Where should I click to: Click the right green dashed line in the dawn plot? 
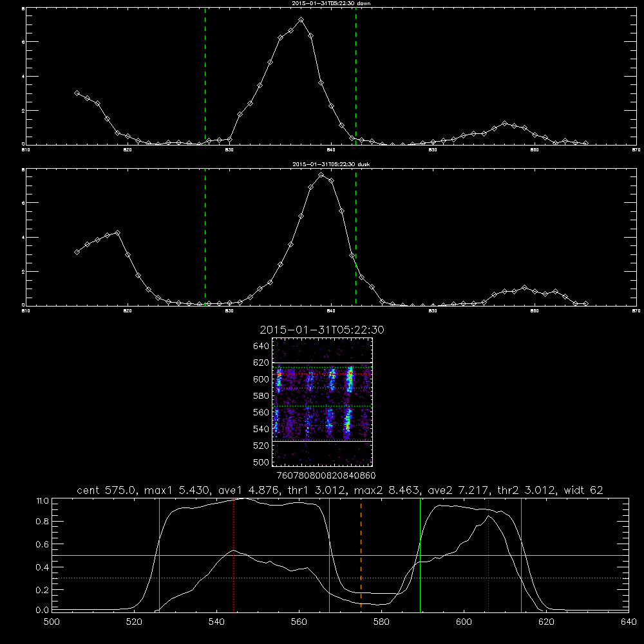point(355,76)
